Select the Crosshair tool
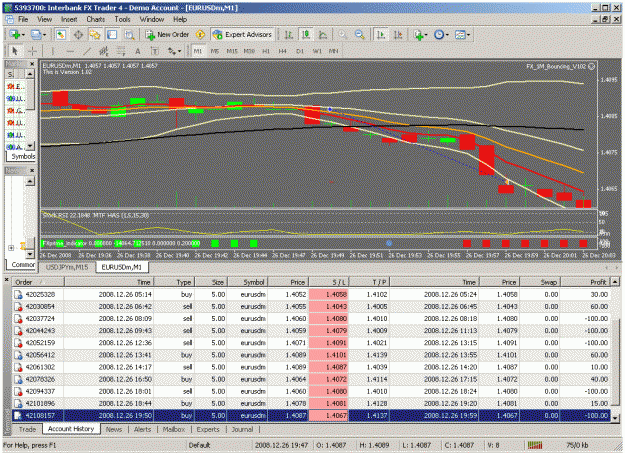 (x=32, y=51)
